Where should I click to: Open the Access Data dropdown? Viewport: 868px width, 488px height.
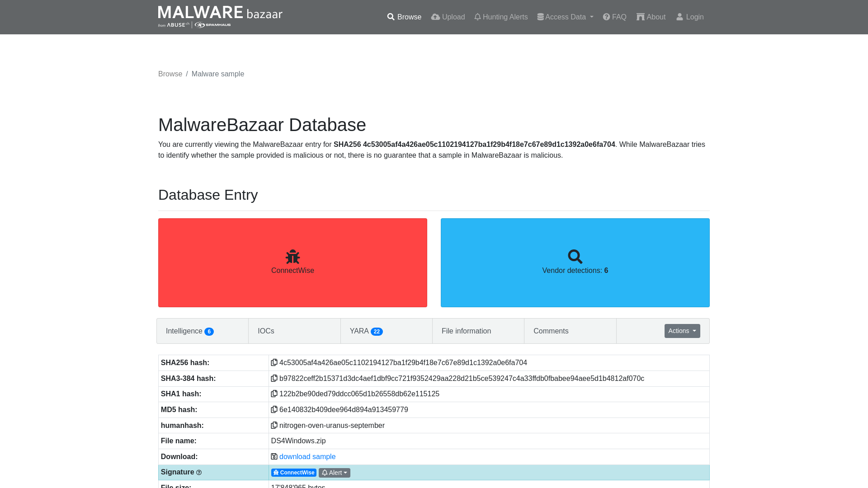coord(565,17)
